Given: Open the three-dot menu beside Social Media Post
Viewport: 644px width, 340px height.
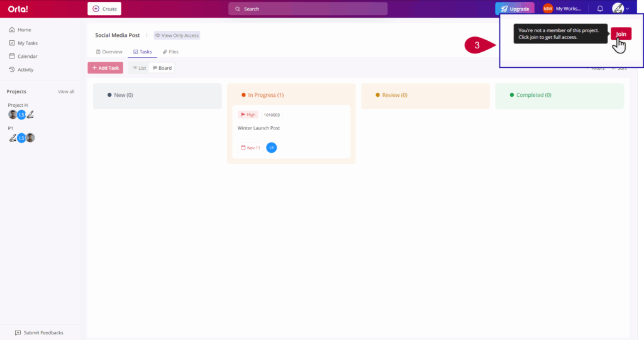Looking at the screenshot, I should (x=147, y=35).
